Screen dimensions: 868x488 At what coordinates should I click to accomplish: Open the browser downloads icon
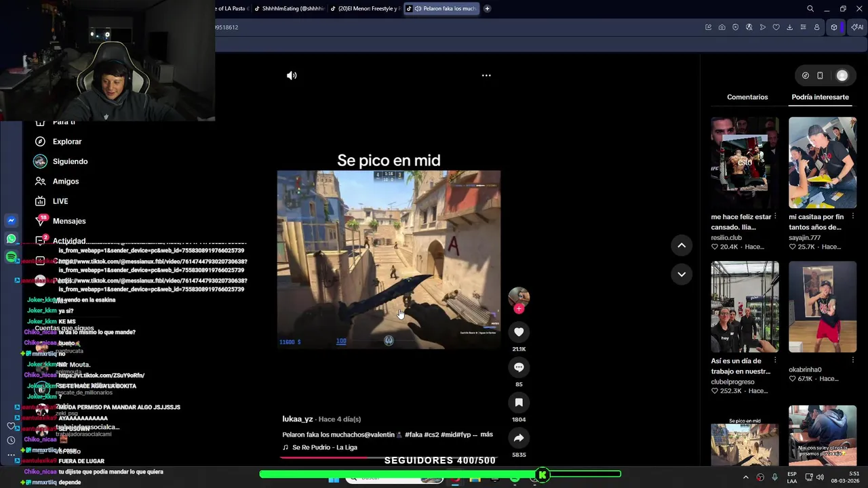tap(789, 27)
